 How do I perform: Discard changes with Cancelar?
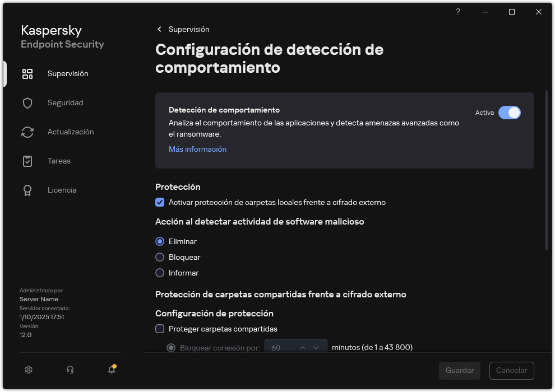pyautogui.click(x=511, y=370)
